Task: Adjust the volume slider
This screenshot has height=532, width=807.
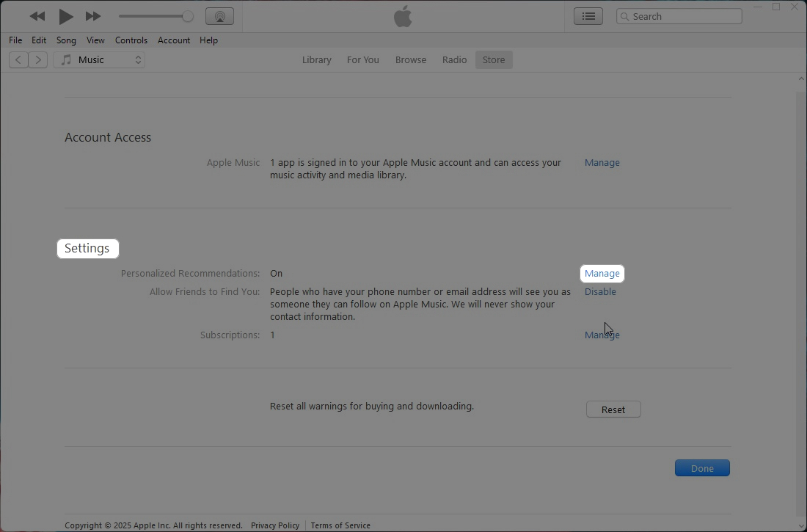Action: click(x=154, y=15)
